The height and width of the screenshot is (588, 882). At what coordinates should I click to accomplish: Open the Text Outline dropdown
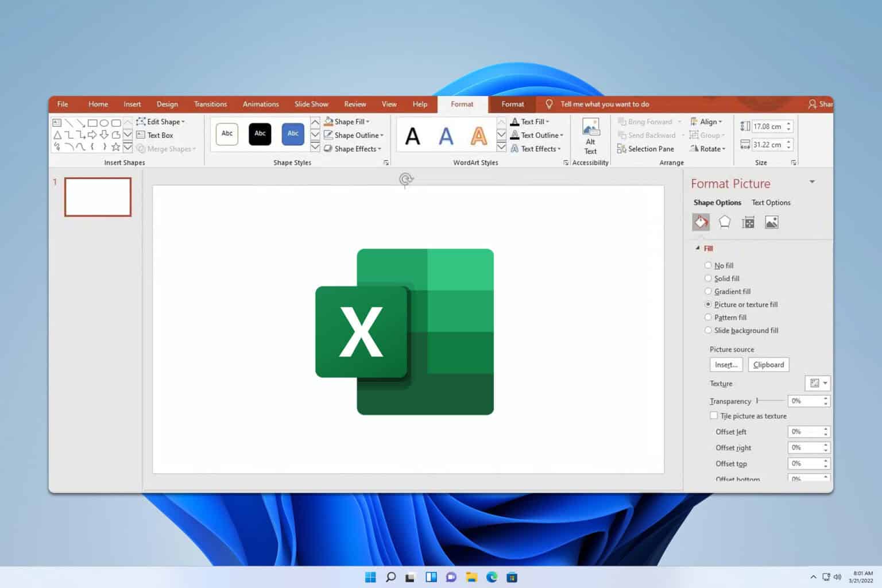tap(537, 135)
